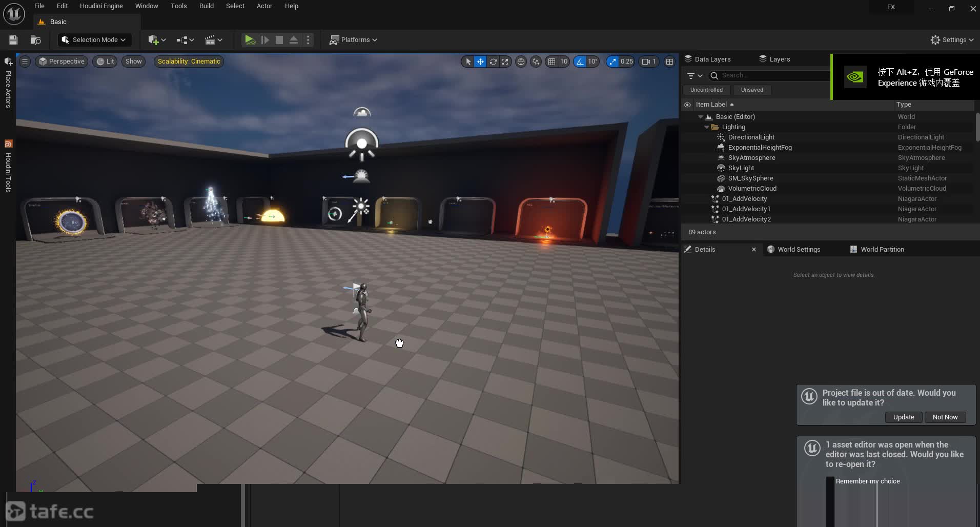Change rotation snap value 10 degrees
980x527 pixels.
(593, 62)
